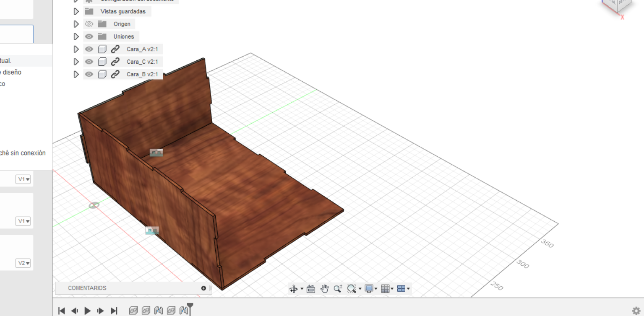Open the lower V1 version dropdown
Image resolution: width=644 pixels, height=316 pixels.
click(x=23, y=221)
